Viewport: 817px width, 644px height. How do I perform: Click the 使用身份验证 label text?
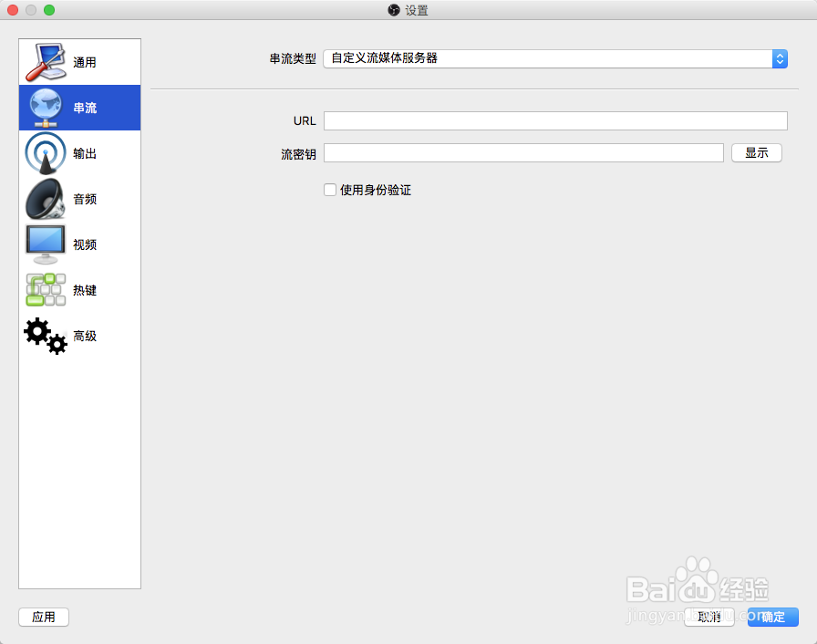point(375,190)
